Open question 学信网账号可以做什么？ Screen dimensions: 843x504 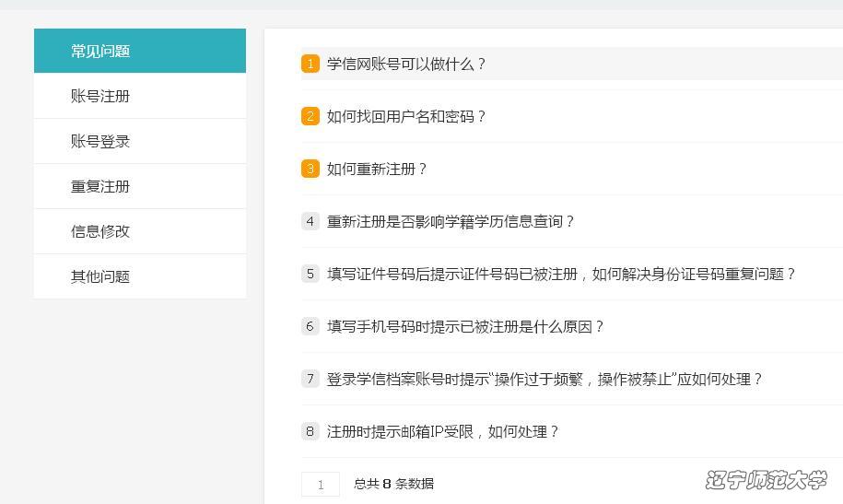click(406, 64)
